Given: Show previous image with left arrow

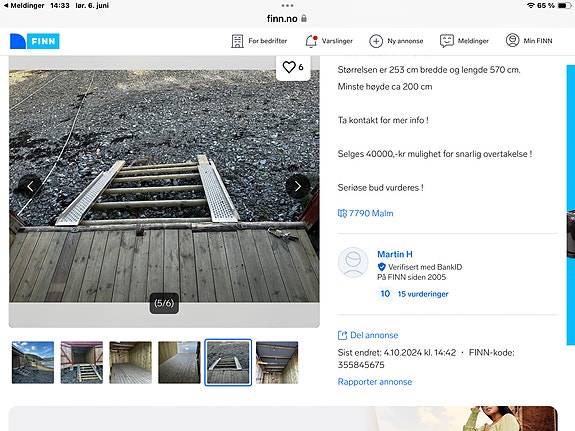Looking at the screenshot, I should [x=30, y=186].
